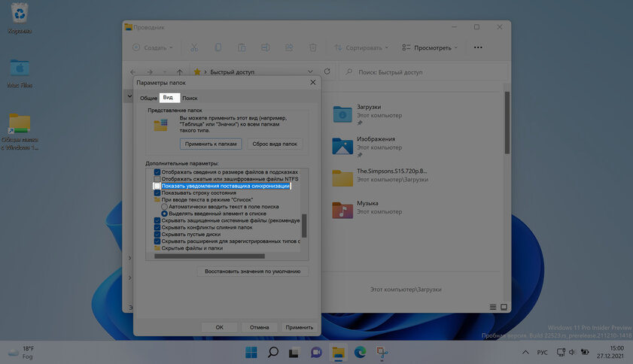Click the Delete trash icon in Explorer toolbar
This screenshot has width=633, height=364.
(x=312, y=47)
